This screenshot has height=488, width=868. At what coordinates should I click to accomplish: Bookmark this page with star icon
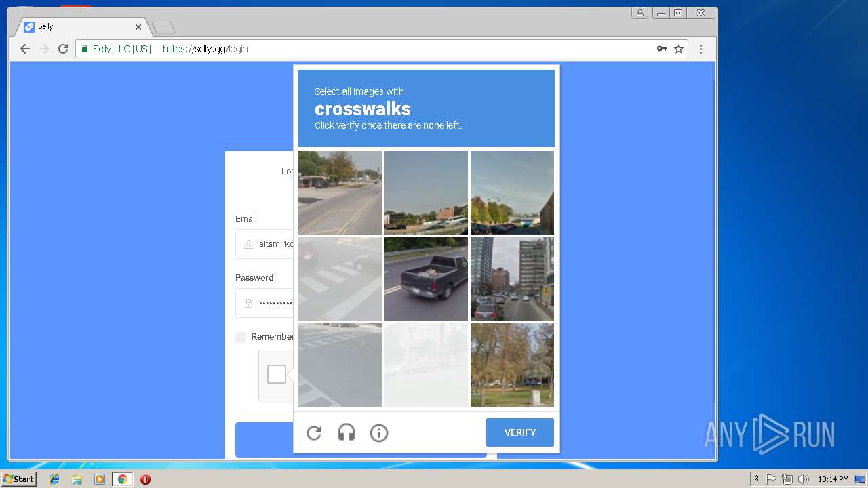pyautogui.click(x=679, y=49)
